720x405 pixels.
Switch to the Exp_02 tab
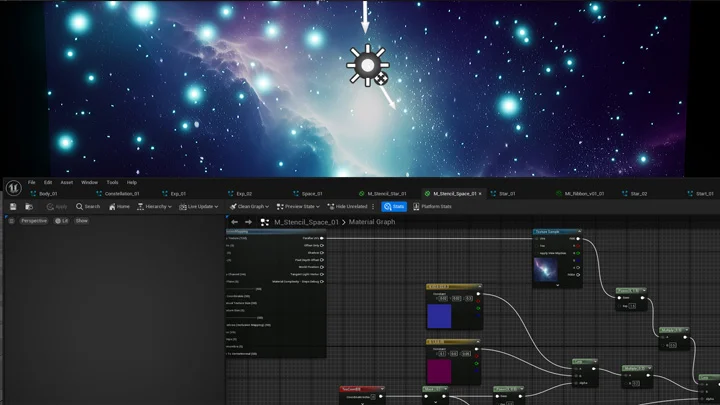(x=240, y=194)
